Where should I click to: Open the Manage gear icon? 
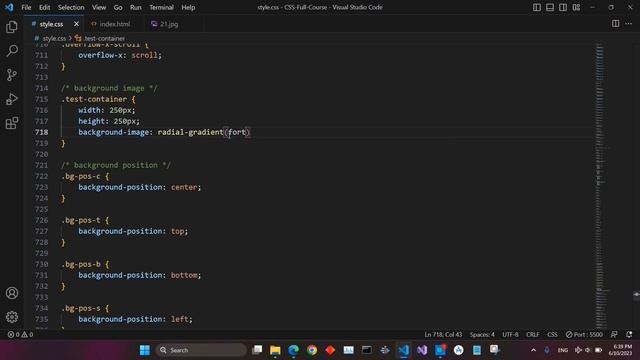click(12, 317)
